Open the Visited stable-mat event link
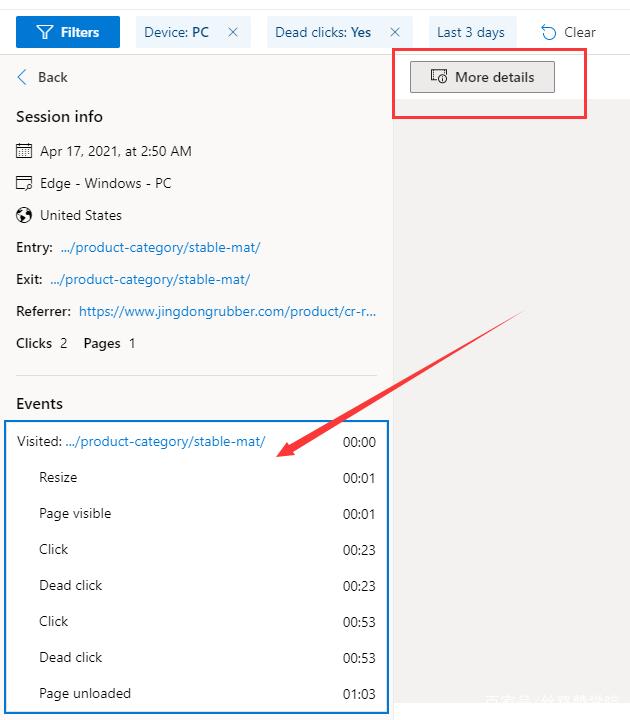 point(165,441)
